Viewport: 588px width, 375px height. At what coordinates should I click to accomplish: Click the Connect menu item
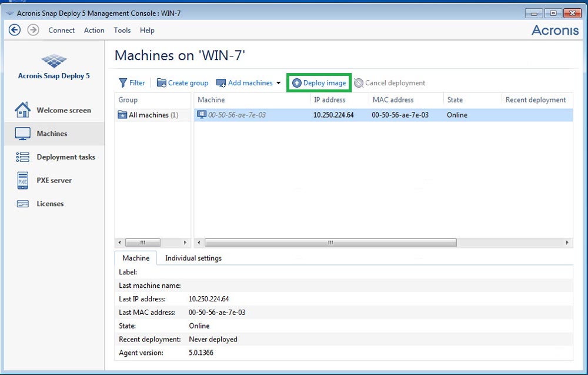(x=61, y=30)
